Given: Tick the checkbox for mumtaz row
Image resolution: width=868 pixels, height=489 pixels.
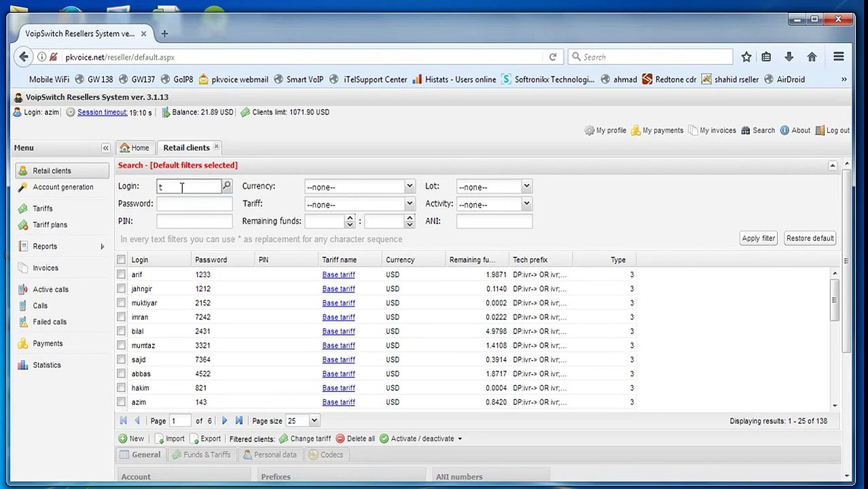Looking at the screenshot, I should click(121, 346).
